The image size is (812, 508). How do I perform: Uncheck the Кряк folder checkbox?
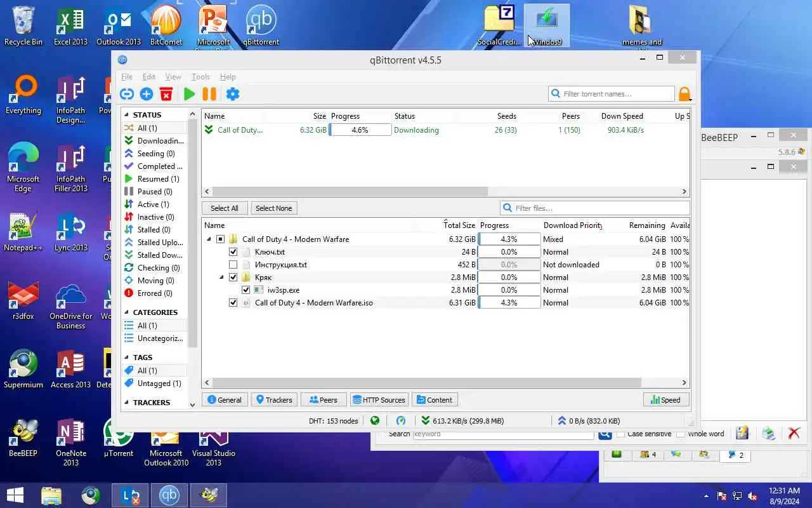(233, 277)
